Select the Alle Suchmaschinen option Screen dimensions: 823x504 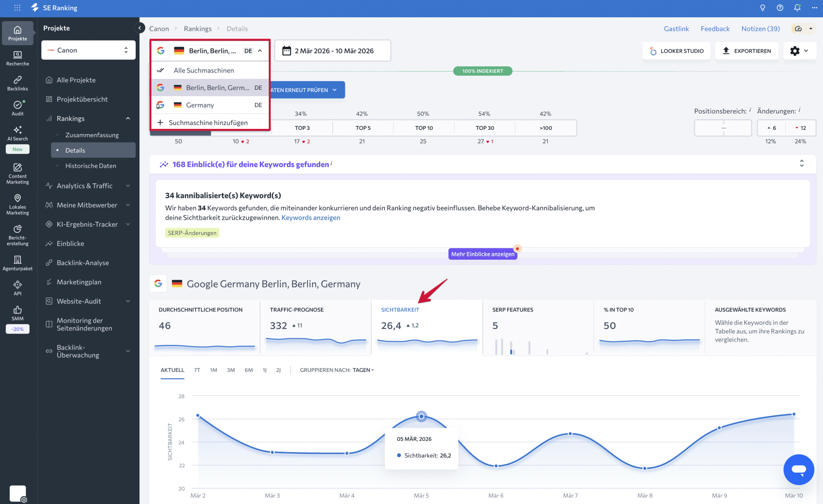204,70
